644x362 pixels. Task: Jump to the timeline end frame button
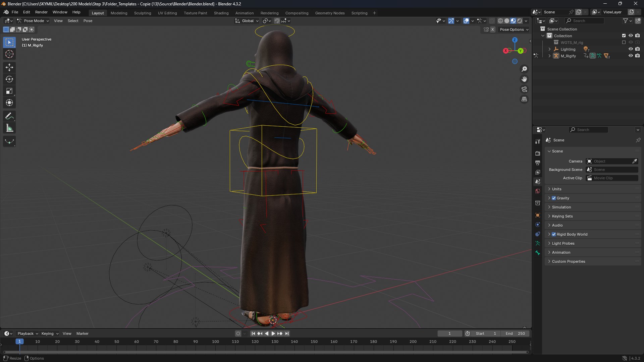point(287,334)
